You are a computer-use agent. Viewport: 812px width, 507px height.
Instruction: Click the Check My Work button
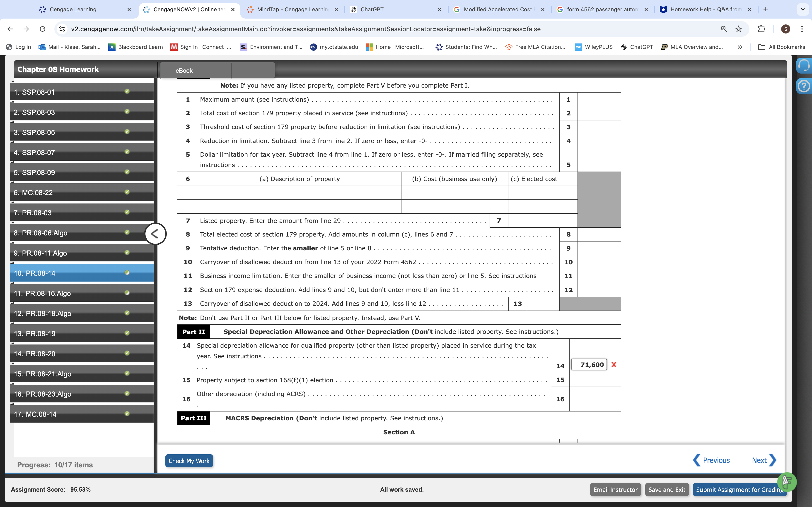[189, 461]
